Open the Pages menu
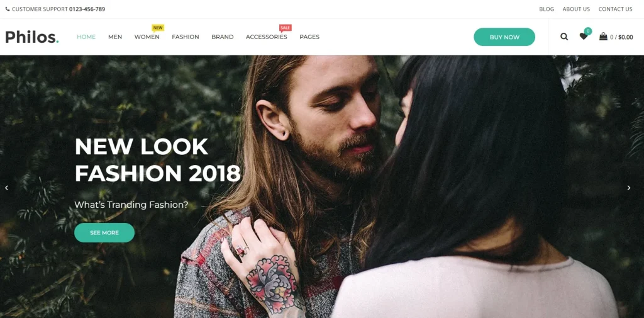This screenshot has width=644, height=318. pyautogui.click(x=309, y=37)
